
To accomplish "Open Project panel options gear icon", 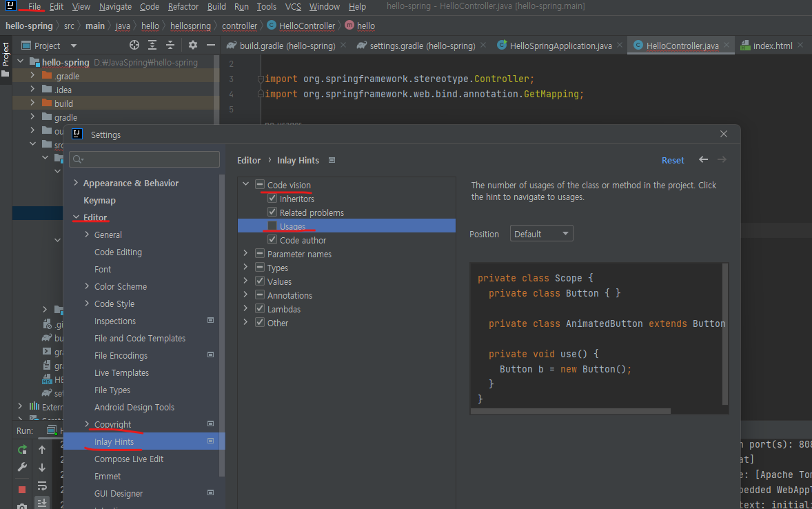I will (192, 45).
